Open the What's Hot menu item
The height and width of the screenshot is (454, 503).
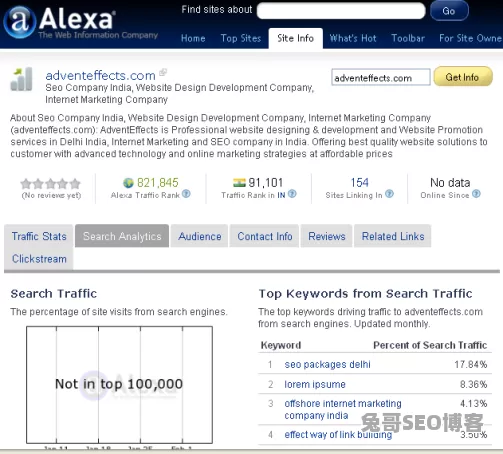[x=353, y=38]
